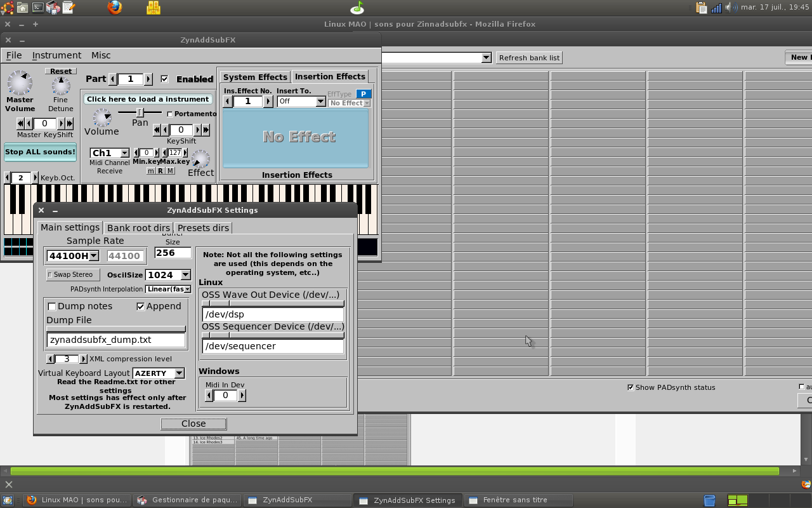Open the Virtual Keyboard Layout AZERTY dropdown

159,373
